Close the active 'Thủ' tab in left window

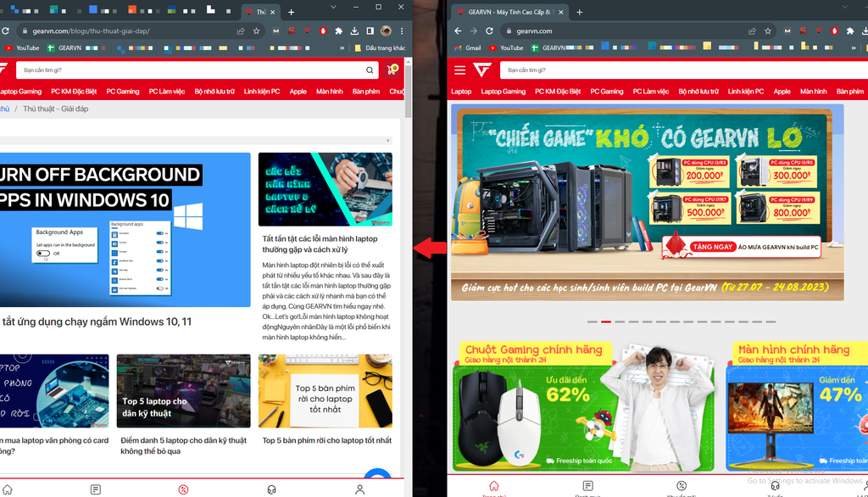pos(272,12)
